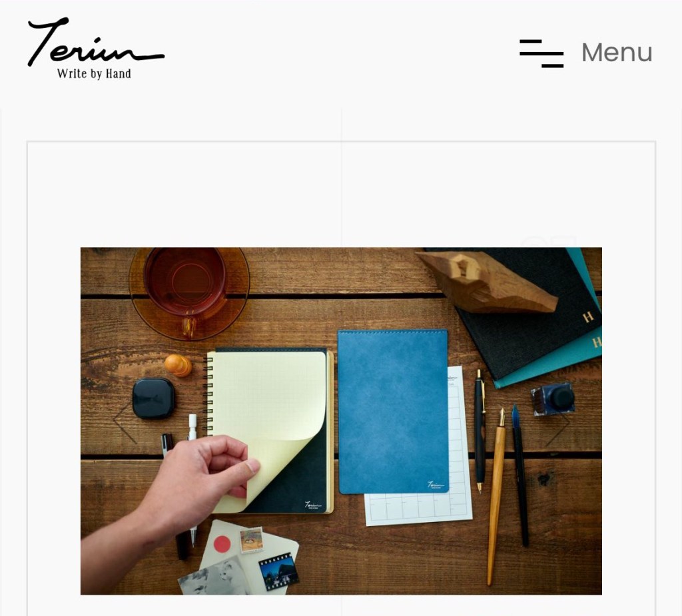Click the Write by Hand tagline

(x=94, y=73)
